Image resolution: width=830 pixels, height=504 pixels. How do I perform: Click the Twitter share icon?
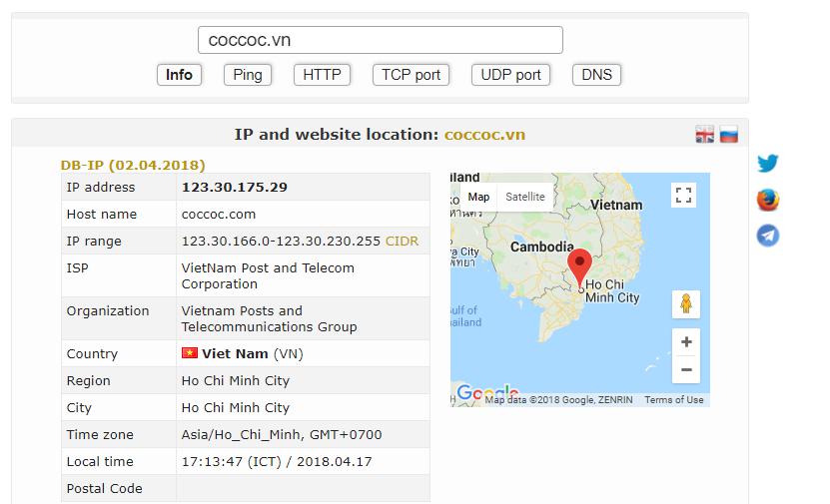point(767,164)
